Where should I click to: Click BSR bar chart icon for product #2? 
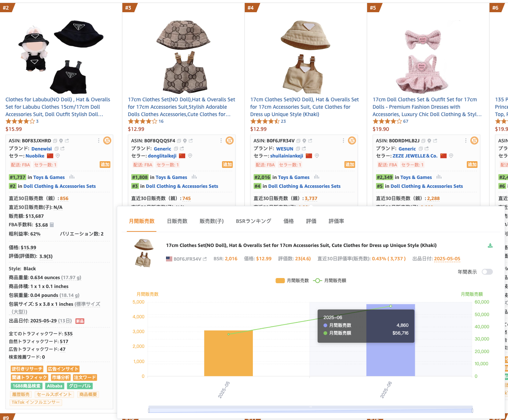pyautogui.click(x=72, y=177)
